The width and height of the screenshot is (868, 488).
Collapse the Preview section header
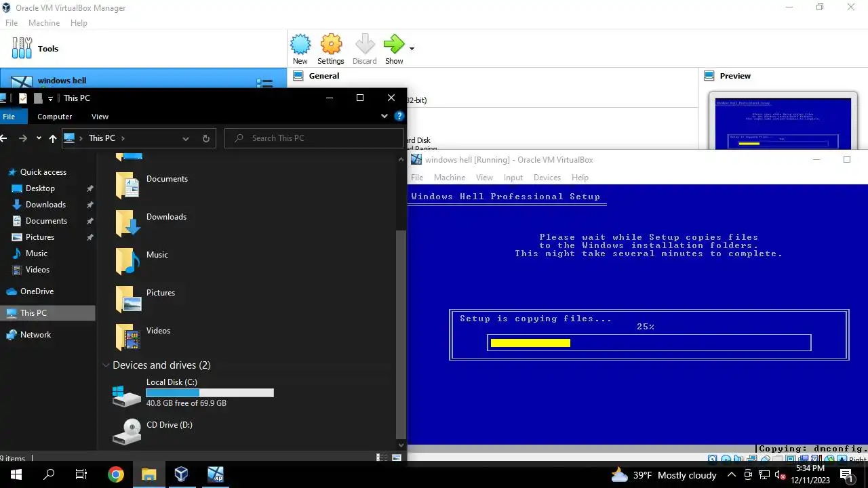click(735, 76)
